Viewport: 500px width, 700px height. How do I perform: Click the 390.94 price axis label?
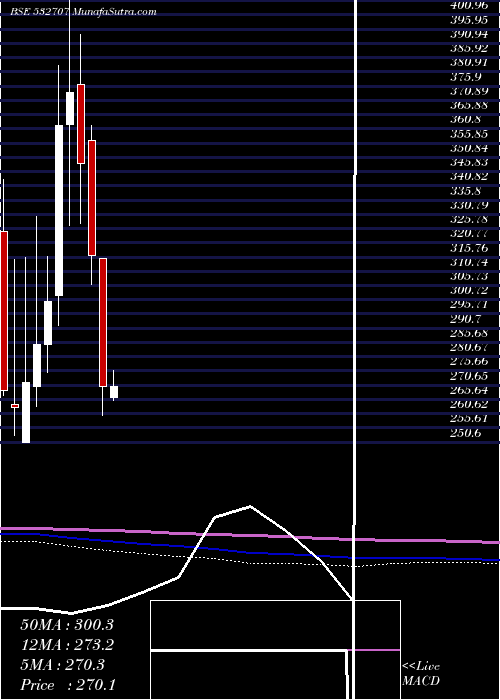pos(470,34)
